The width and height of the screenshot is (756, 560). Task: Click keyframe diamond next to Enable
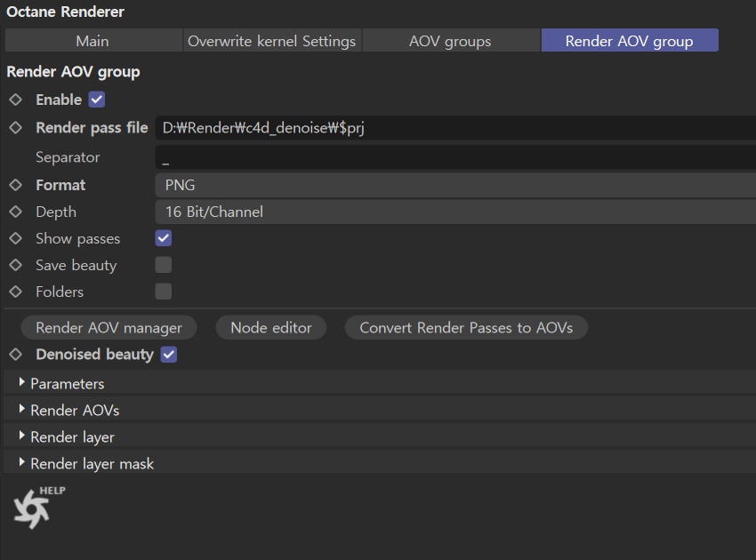click(x=16, y=100)
